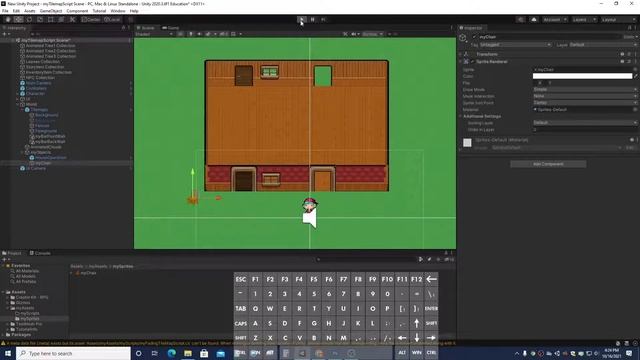Click the Order in Layer field
The height and width of the screenshot is (360, 640).
tap(585, 129)
